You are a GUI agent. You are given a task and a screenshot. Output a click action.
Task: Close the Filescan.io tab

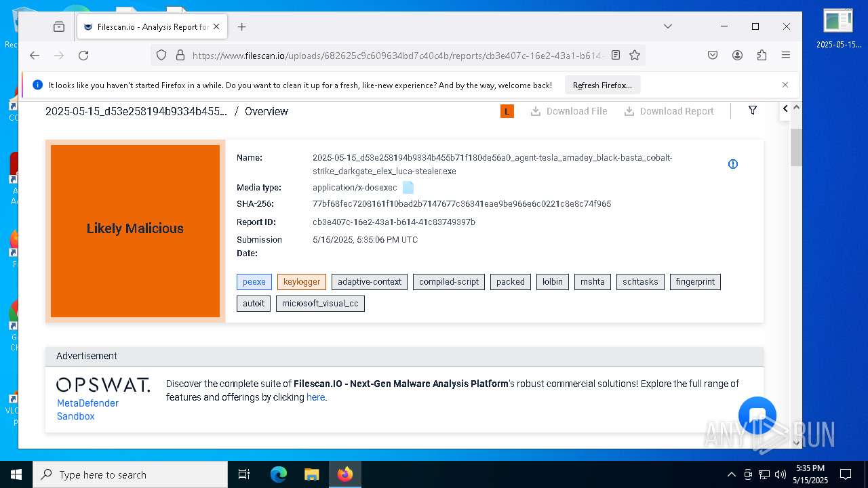click(216, 26)
